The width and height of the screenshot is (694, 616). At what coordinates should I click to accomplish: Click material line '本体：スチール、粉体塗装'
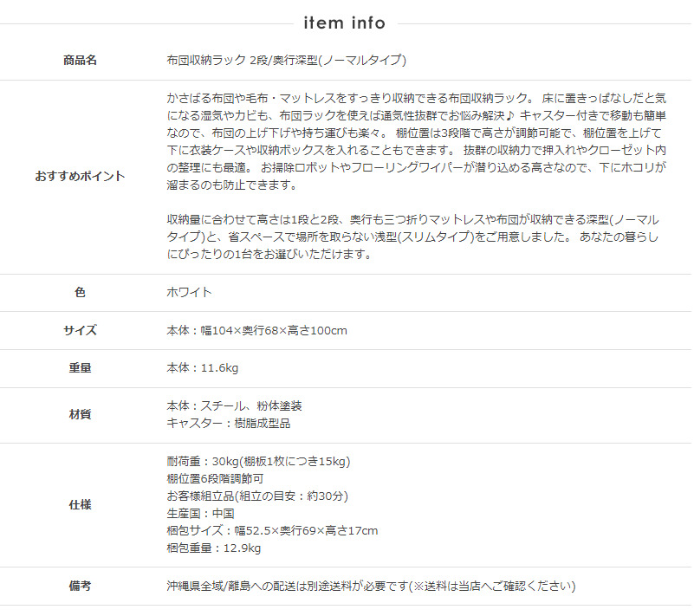[234, 405]
